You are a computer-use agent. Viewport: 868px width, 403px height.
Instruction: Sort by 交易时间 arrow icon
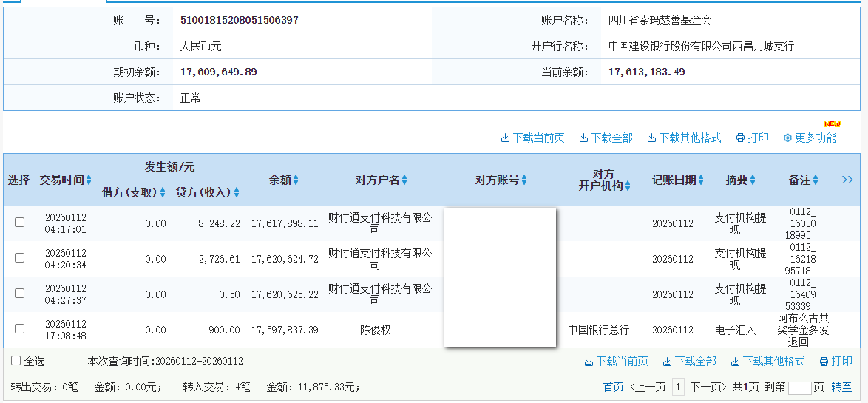(89, 180)
